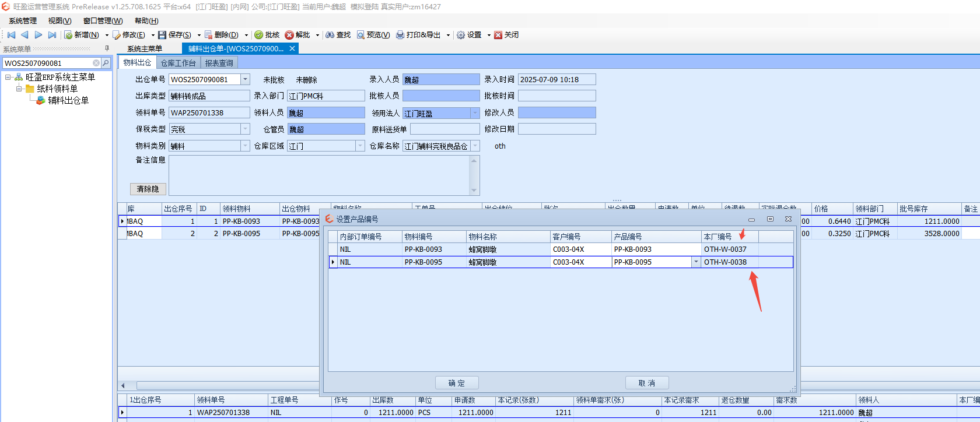Go to previous record arrow
980x422 pixels.
[x=24, y=35]
